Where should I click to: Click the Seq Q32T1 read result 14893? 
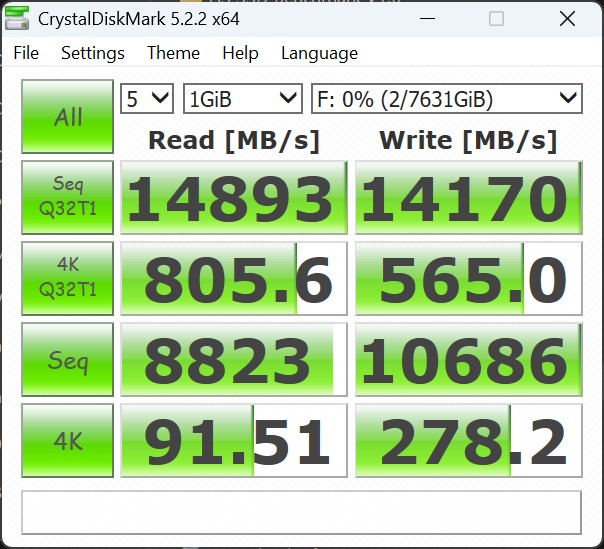234,198
